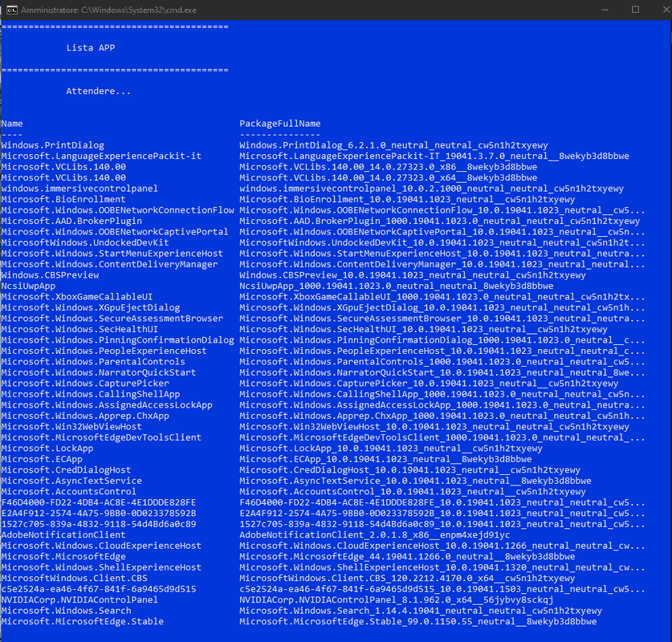Select 'Microsoft.Windows.PinningConfirmationDialog' in the Name column
This screenshot has height=642, width=672.
click(x=118, y=340)
